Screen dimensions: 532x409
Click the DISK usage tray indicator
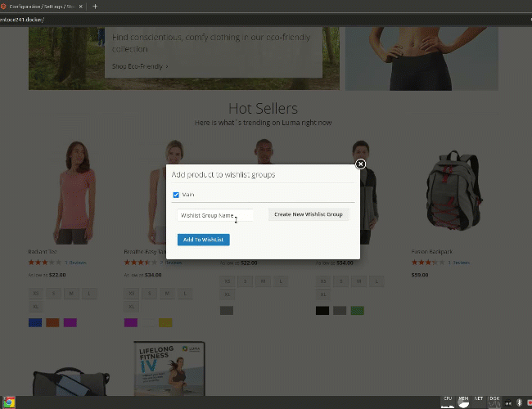click(x=494, y=401)
